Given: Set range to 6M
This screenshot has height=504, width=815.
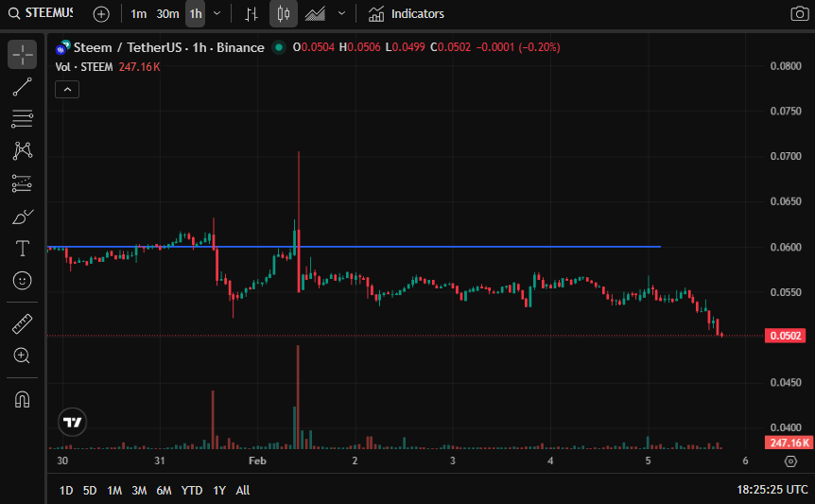Looking at the screenshot, I should [164, 490].
